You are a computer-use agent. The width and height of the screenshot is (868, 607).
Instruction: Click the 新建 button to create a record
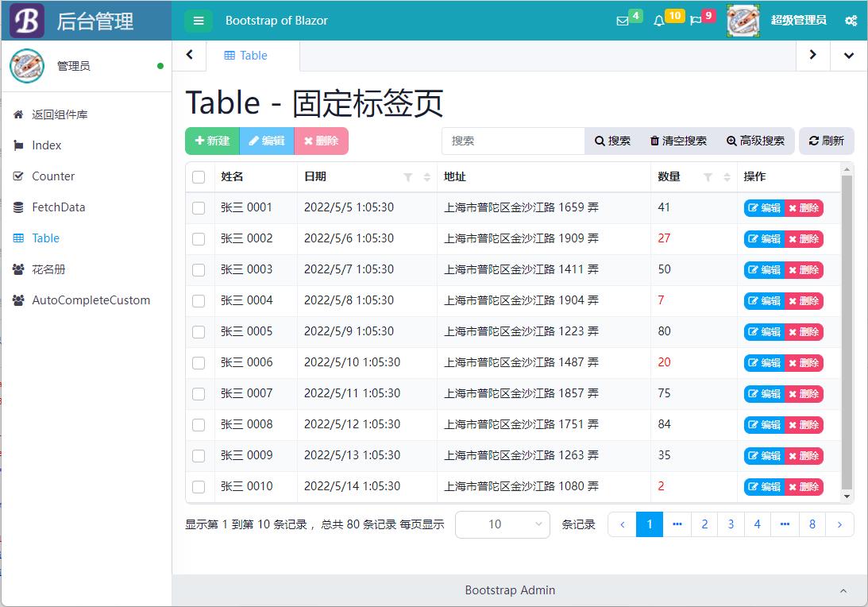pos(211,139)
